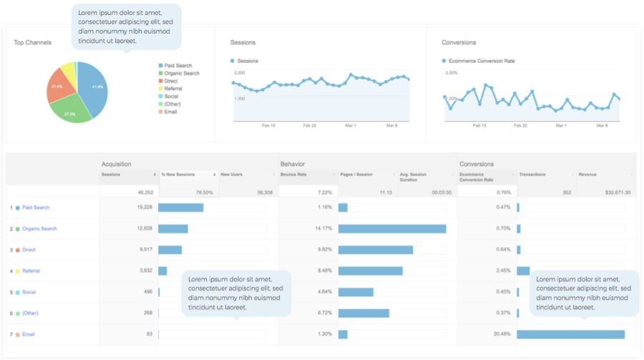Click yellow Referral legend swatch
Viewport: 644px width, 360px height.
point(160,88)
